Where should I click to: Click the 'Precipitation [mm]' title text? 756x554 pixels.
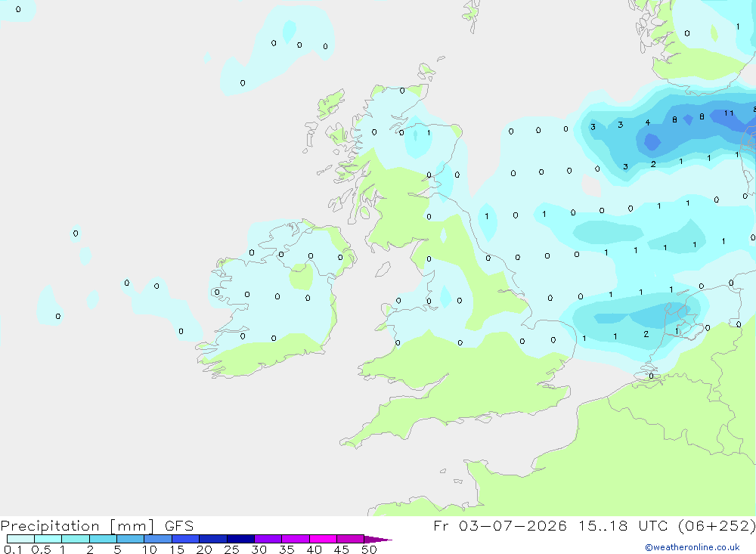77,526
